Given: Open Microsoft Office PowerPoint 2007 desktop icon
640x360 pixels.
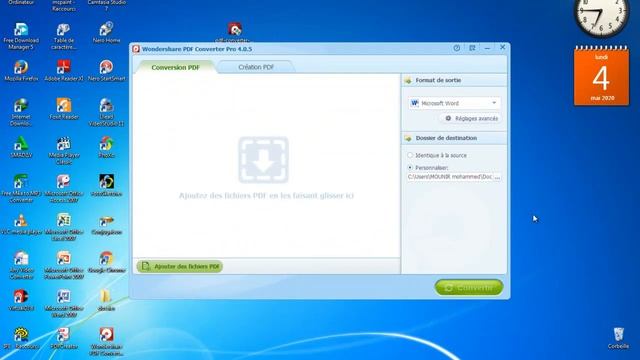Looking at the screenshot, I should point(64,265).
